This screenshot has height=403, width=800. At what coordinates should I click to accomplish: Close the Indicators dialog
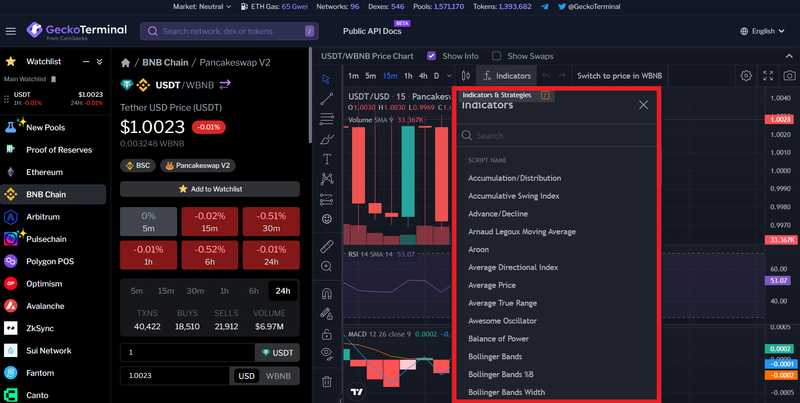pos(643,105)
